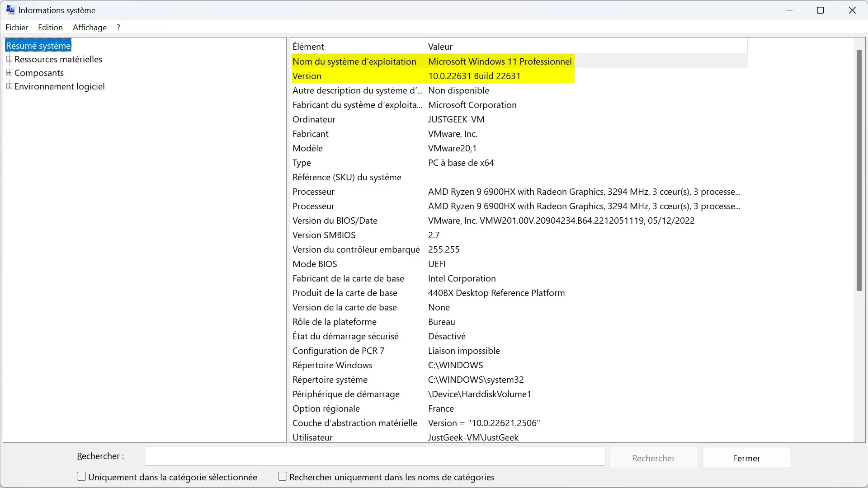Expand the Environnement logiciel node

(x=9, y=86)
